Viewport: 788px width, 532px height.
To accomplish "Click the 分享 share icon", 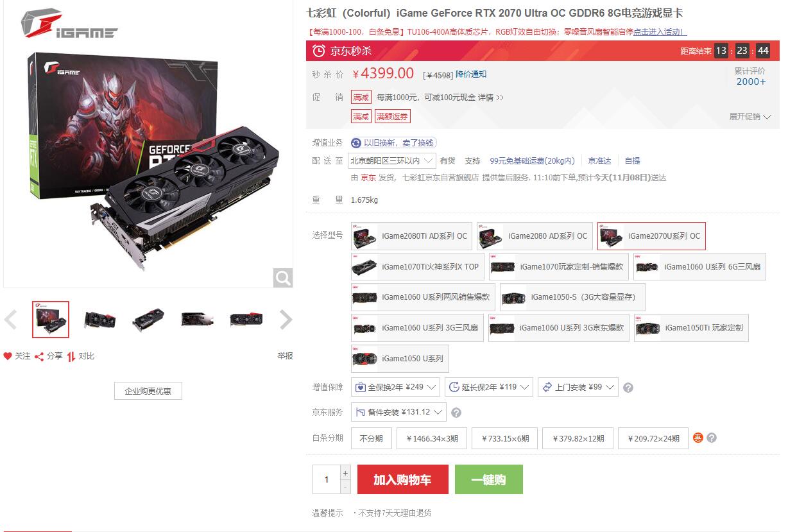I will (39, 356).
